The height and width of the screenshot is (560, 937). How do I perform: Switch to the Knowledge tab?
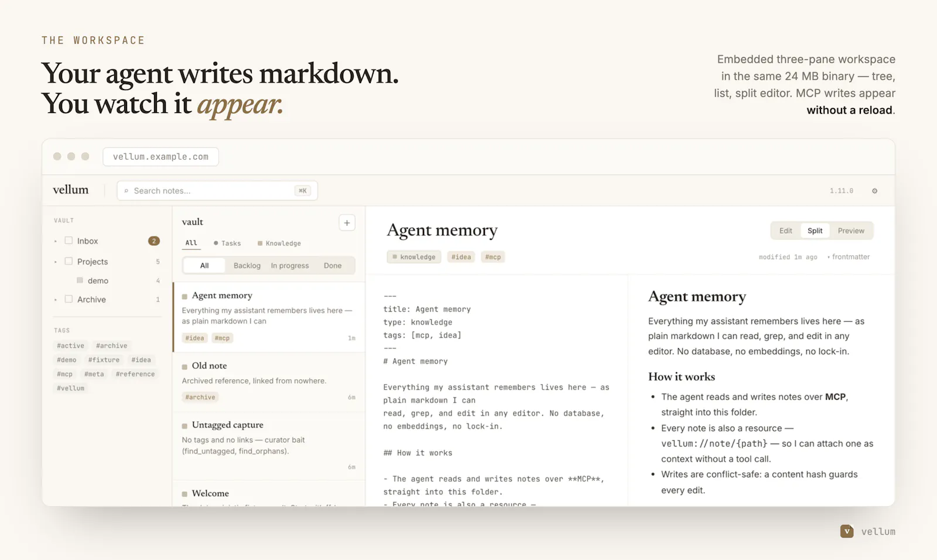point(279,243)
